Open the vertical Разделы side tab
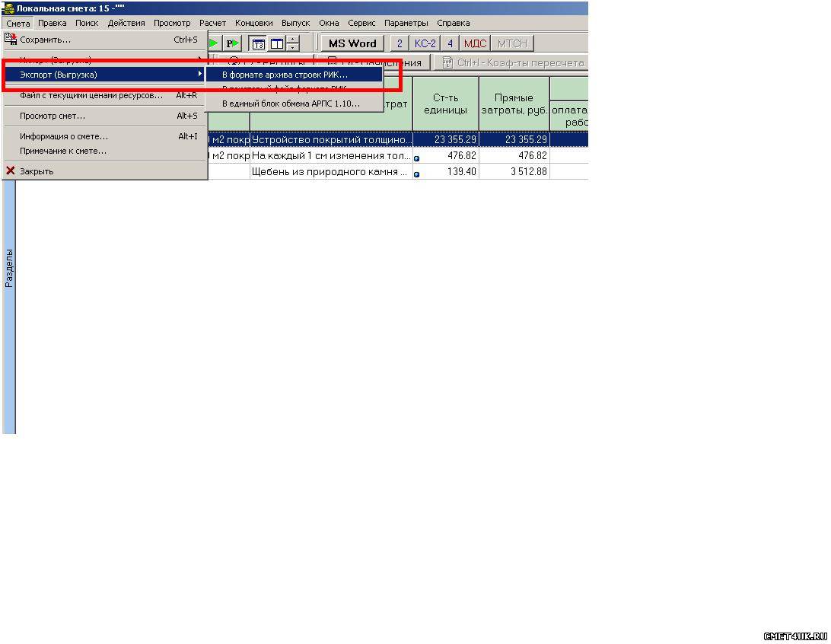Viewport: 831px width, 644px height. coord(9,268)
